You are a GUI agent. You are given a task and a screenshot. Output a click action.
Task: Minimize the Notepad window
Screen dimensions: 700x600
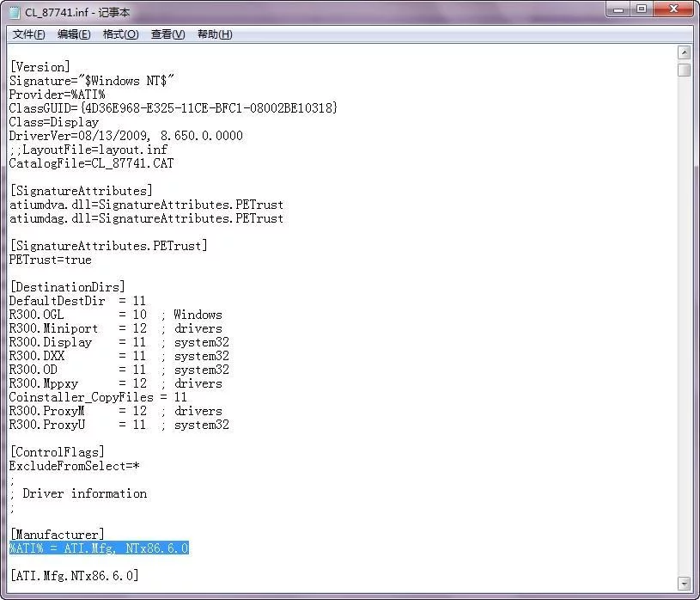(x=618, y=9)
